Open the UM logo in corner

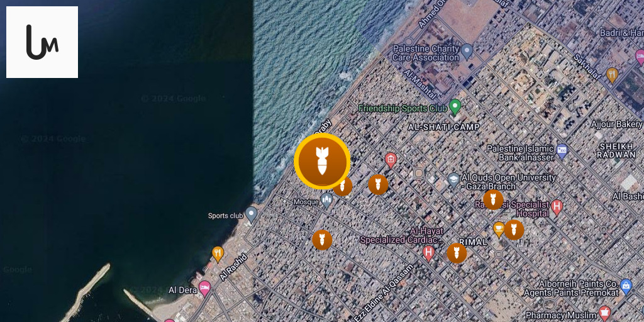point(42,42)
